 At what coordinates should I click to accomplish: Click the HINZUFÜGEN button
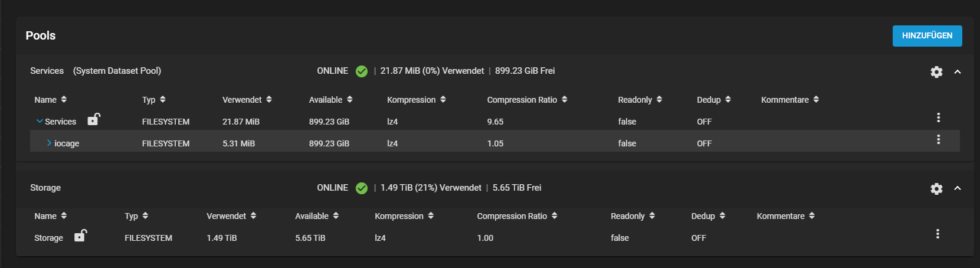click(927, 35)
